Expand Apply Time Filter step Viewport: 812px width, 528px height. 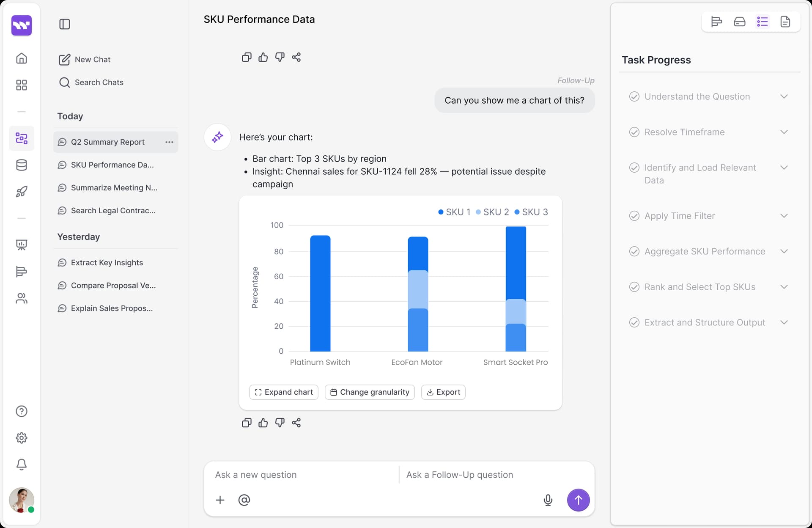point(784,216)
